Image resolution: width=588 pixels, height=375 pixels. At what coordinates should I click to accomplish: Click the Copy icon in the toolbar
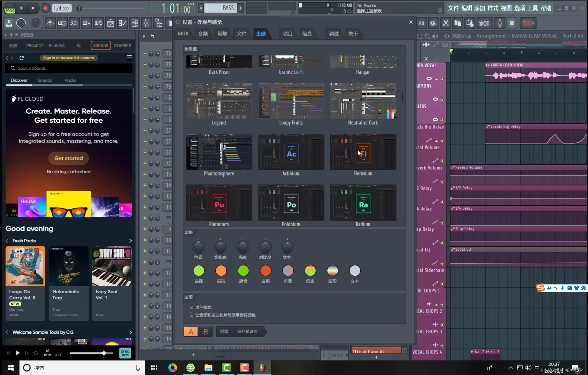pyautogui.click(x=458, y=23)
